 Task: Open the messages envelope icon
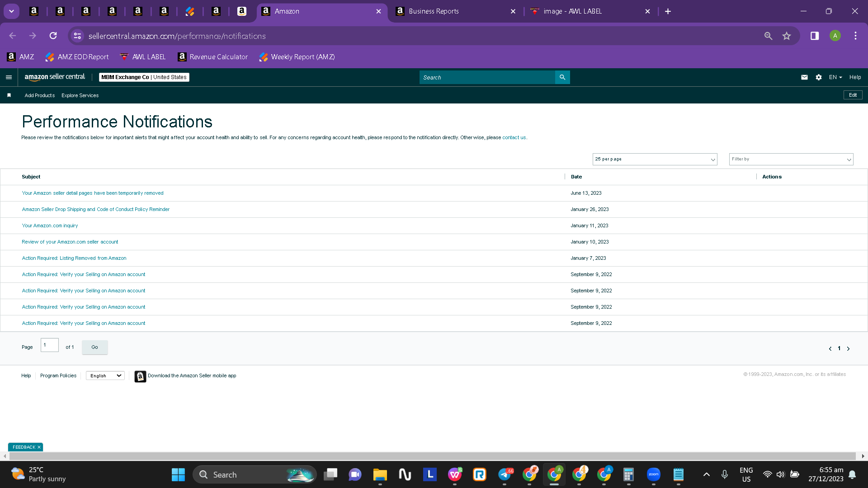pos(804,77)
